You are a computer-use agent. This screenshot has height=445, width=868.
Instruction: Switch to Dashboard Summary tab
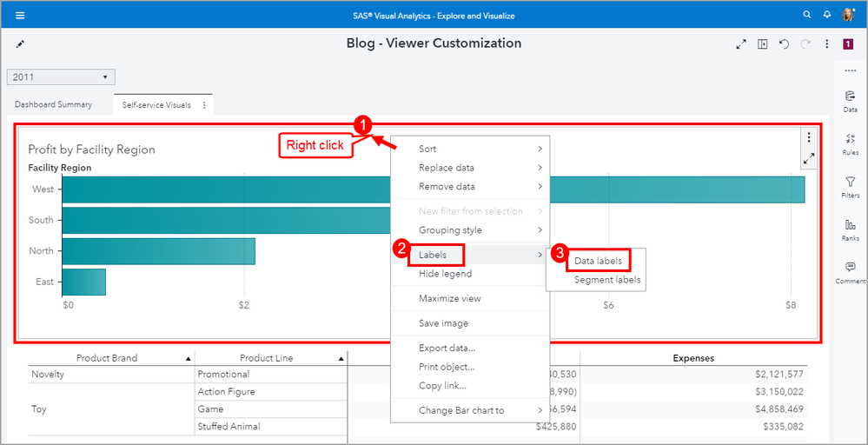point(53,104)
